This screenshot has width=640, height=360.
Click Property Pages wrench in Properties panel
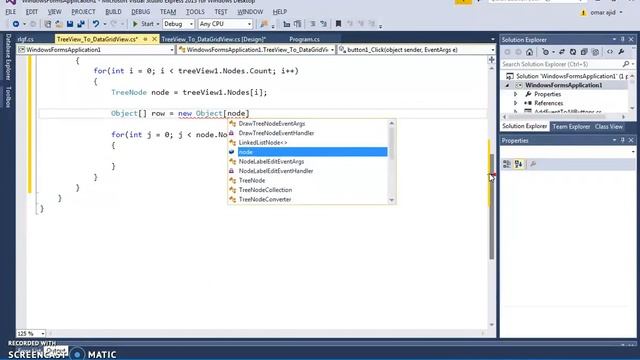[533, 164]
